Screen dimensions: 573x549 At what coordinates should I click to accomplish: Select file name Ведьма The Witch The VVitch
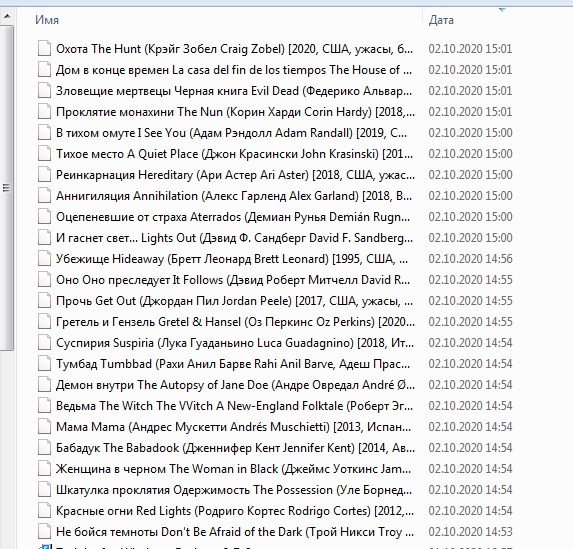tap(234, 406)
